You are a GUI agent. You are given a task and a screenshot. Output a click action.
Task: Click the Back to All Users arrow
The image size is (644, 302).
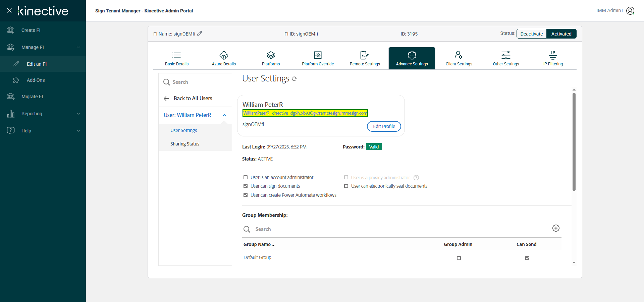166,99
